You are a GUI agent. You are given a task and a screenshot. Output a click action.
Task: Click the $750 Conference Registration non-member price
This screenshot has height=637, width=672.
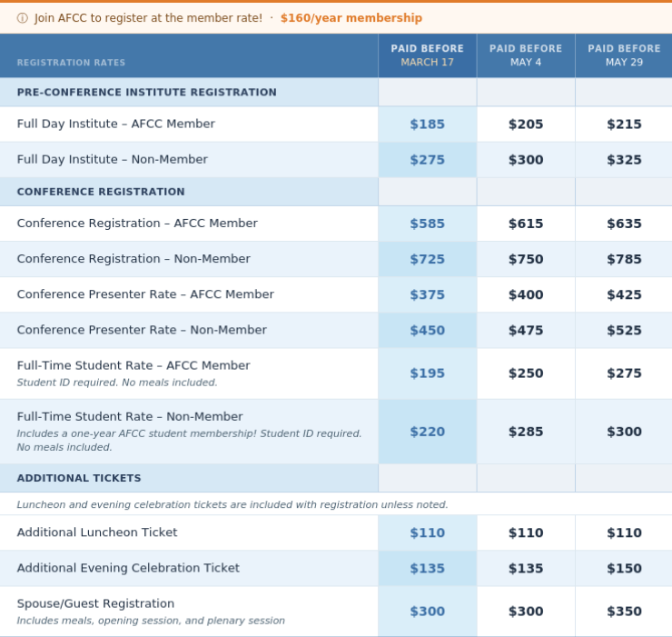pos(526,259)
